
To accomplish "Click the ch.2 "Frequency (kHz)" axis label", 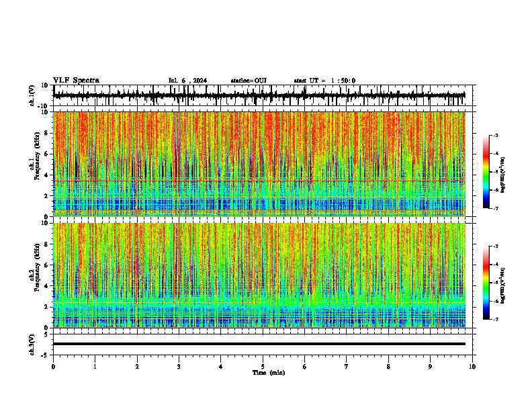I will click(x=37, y=267).
